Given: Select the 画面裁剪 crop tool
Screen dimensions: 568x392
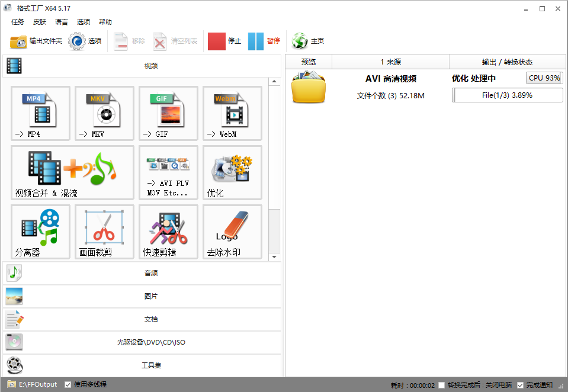Looking at the screenshot, I should click(x=104, y=232).
